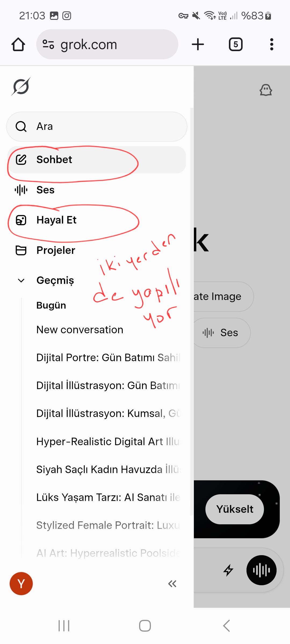Viewport: 290px width, 644px height.
Task: Open browser three-dot menu
Action: 272,44
